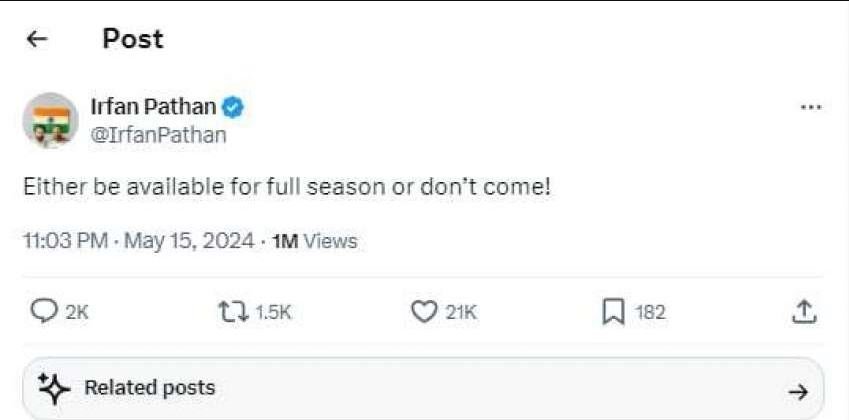The image size is (849, 420).
Task: Toggle the bookmark icon on this post
Action: click(x=613, y=313)
